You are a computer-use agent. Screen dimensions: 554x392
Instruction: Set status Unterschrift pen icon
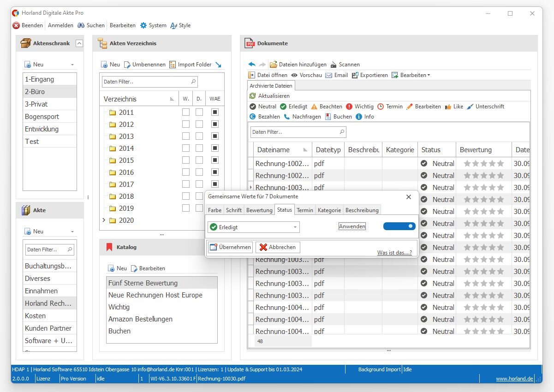pyautogui.click(x=470, y=107)
